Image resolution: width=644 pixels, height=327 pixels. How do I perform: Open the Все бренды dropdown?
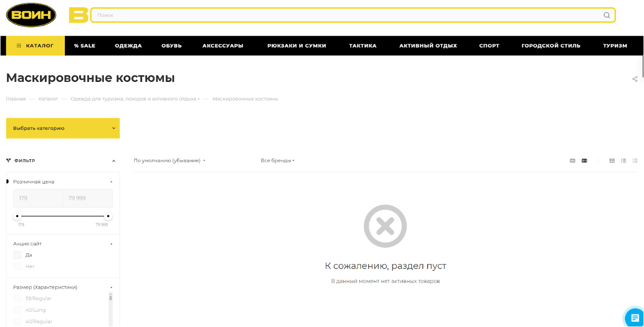277,160
